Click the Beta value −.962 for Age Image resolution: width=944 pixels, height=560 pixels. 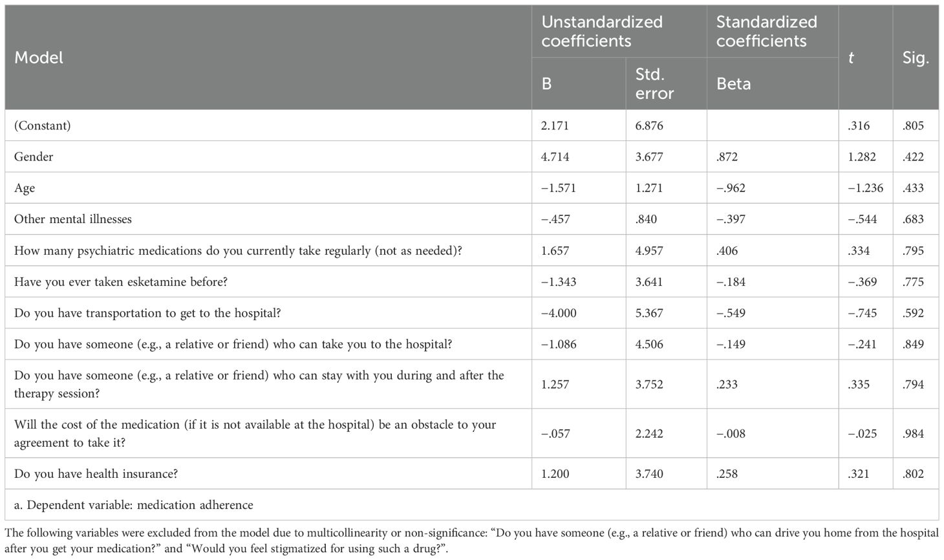click(x=731, y=188)
